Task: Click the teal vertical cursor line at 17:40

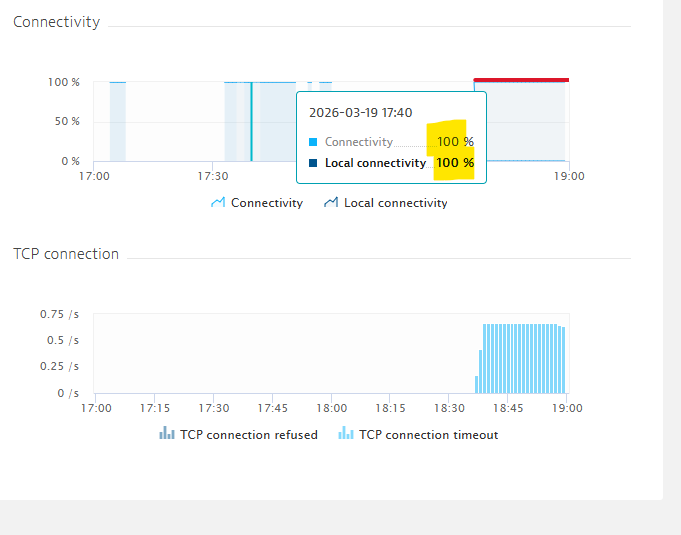Action: coord(251,122)
